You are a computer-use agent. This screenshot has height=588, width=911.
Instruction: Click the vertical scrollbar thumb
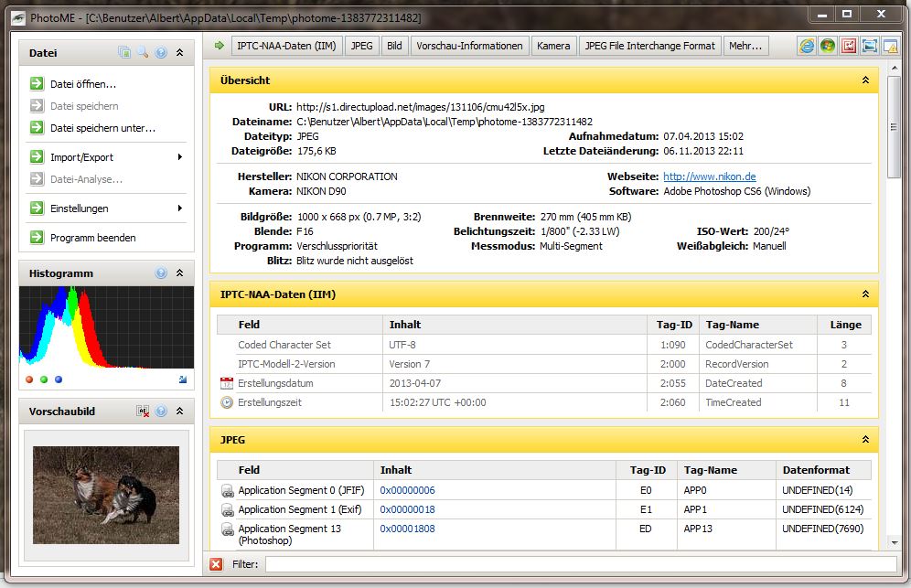coord(894,127)
